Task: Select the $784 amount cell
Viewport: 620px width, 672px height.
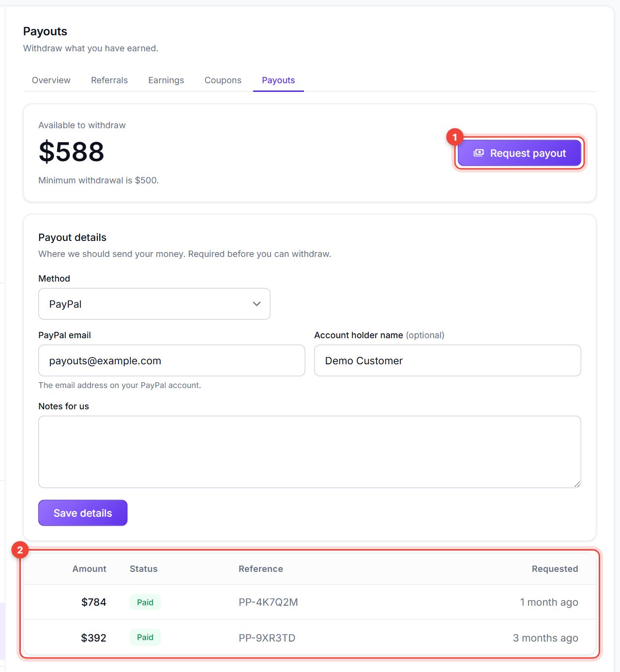Action: point(94,602)
